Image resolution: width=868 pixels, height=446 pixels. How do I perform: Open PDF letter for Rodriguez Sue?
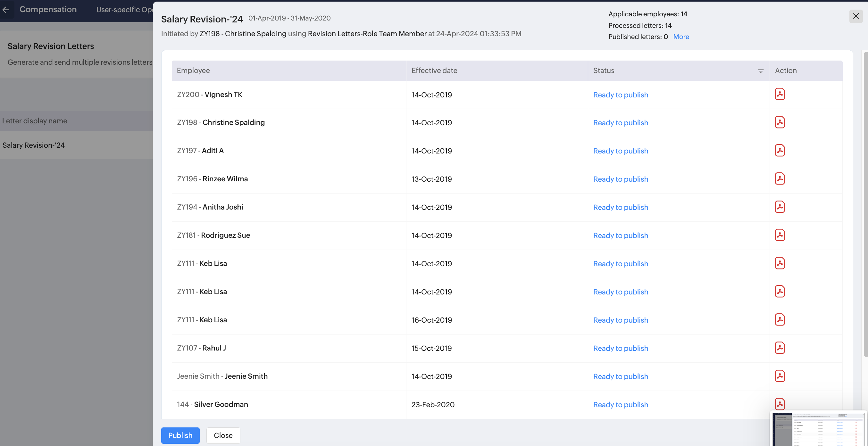(780, 235)
